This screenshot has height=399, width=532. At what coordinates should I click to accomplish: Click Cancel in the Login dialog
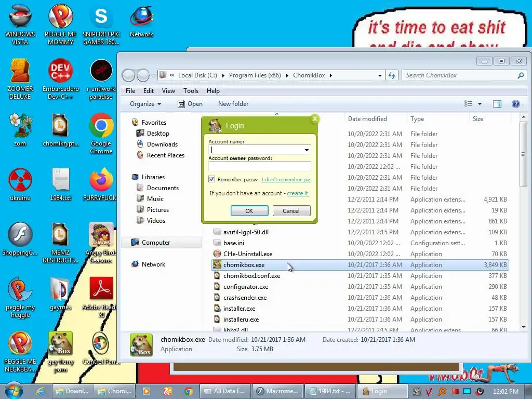point(291,211)
